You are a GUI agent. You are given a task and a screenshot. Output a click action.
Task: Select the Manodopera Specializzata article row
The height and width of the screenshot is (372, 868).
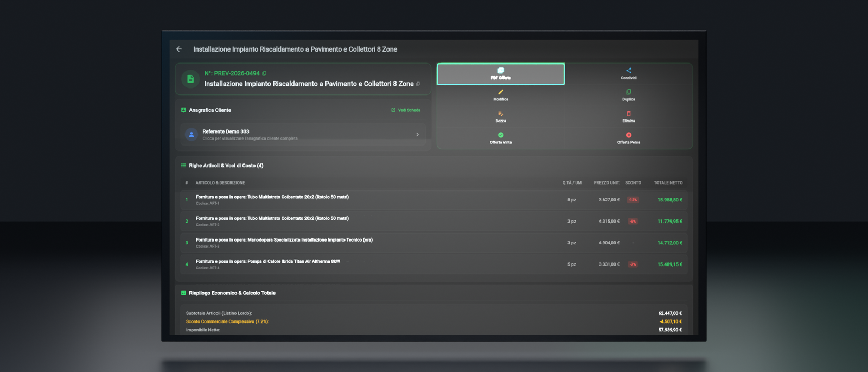click(x=434, y=243)
